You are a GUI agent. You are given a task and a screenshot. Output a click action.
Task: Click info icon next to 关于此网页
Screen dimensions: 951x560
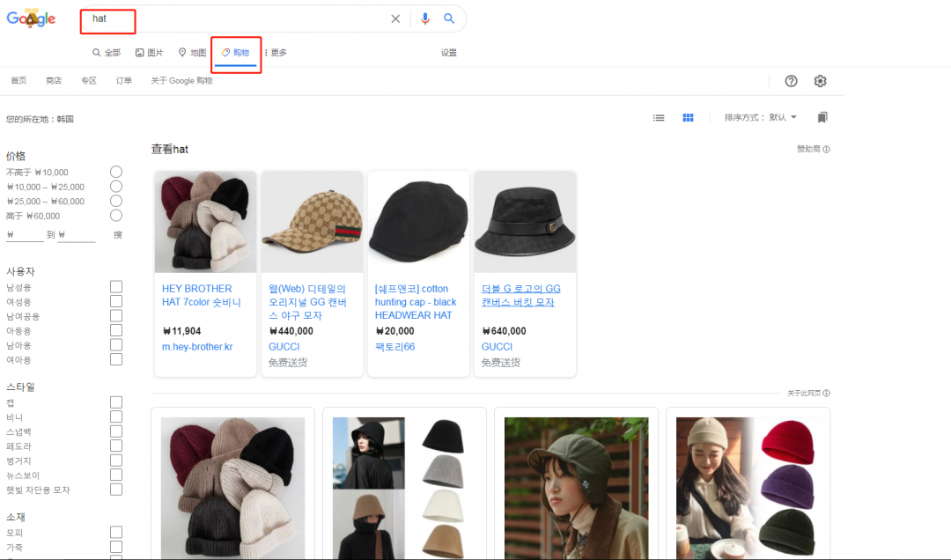tap(826, 394)
